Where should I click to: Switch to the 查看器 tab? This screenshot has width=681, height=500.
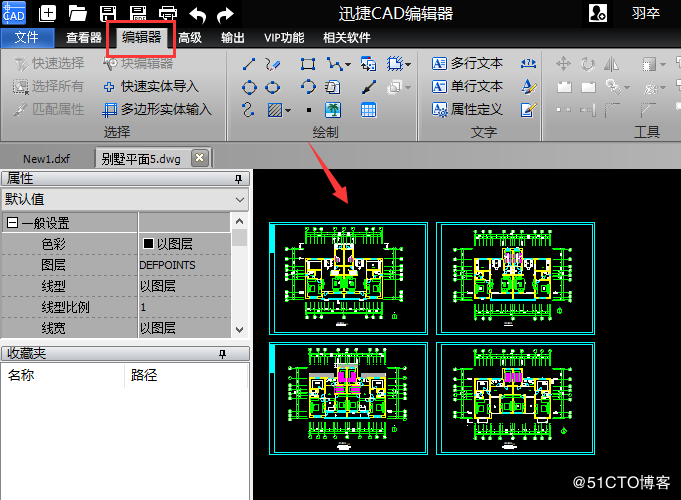(x=83, y=38)
